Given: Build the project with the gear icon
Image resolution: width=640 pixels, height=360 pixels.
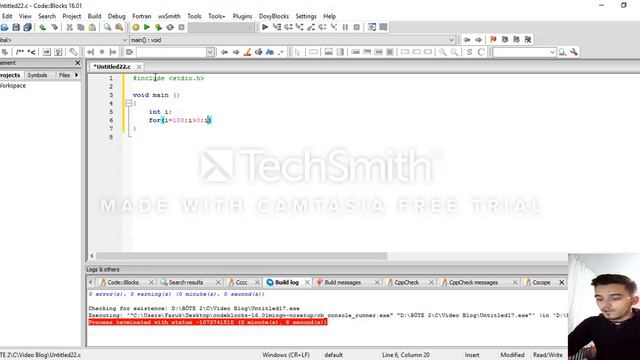Looking at the screenshot, I should tap(136, 27).
